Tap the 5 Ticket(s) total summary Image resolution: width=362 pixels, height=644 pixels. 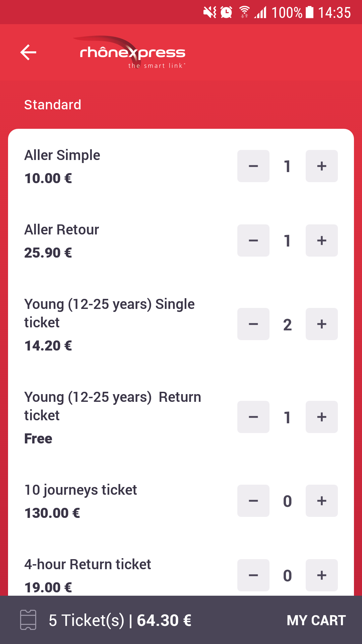[120, 620]
